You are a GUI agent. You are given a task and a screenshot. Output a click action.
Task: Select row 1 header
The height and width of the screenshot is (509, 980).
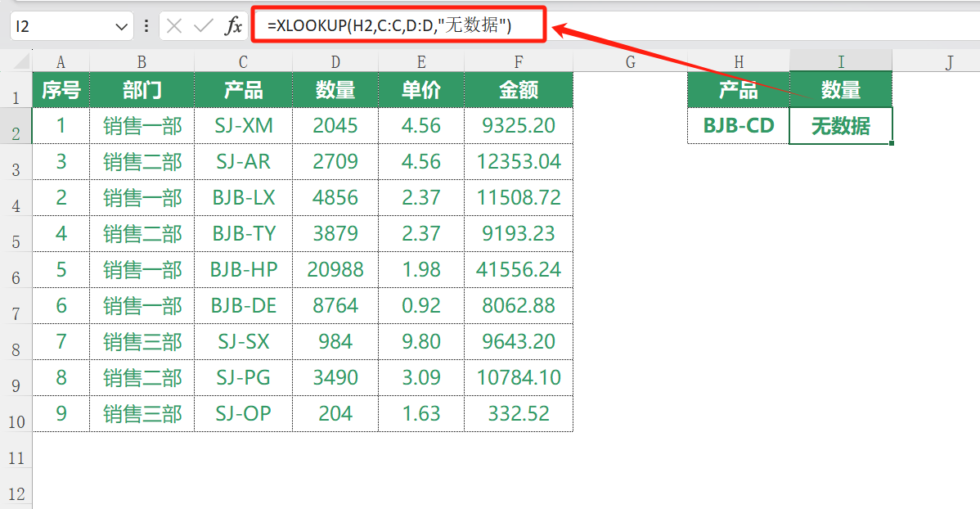pos(16,91)
